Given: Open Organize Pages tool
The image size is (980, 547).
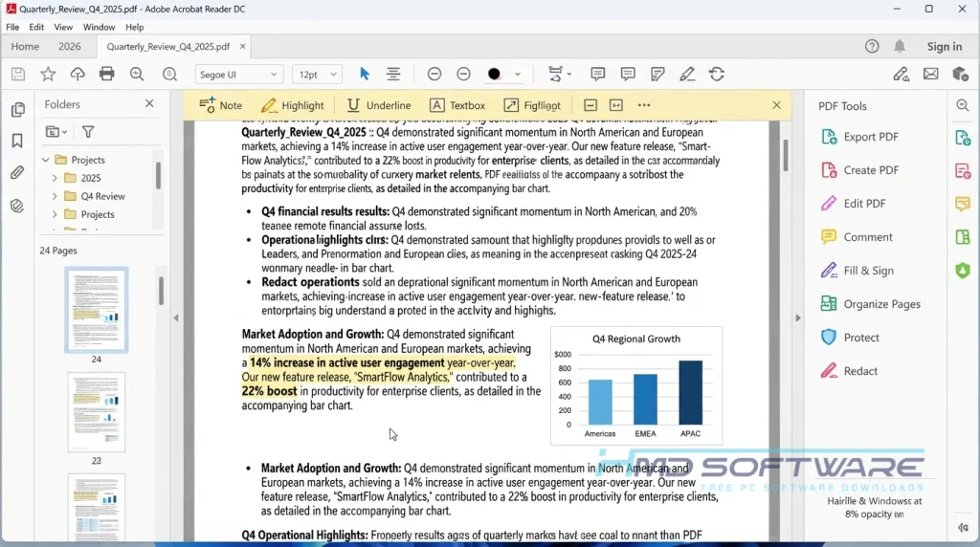Looking at the screenshot, I should pyautogui.click(x=870, y=304).
